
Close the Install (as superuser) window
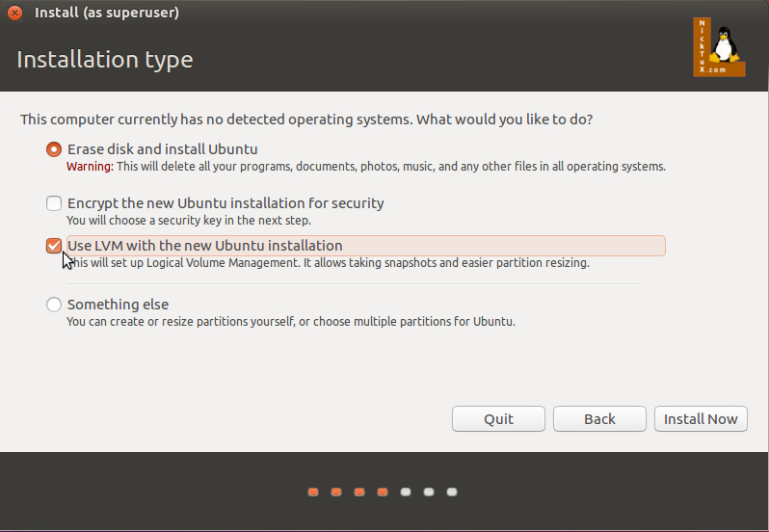click(14, 13)
